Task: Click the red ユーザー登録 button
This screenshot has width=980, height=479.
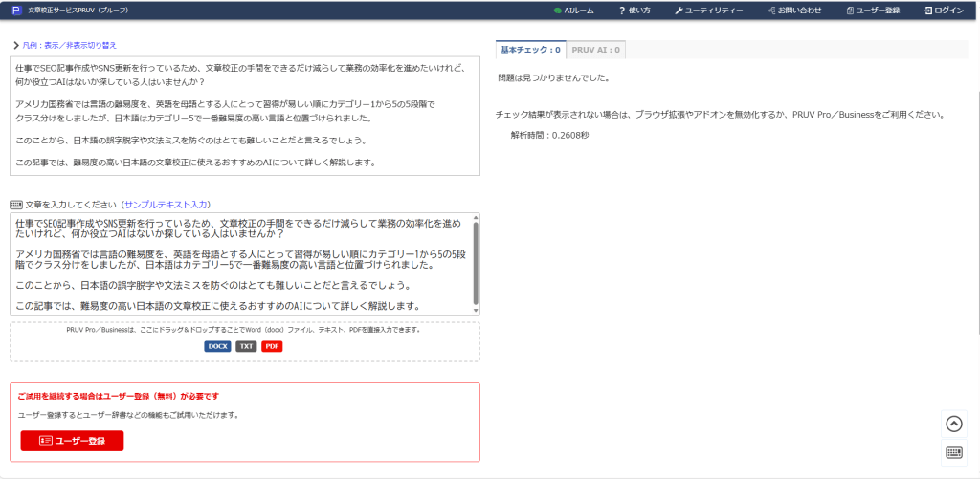Action: coord(72,441)
